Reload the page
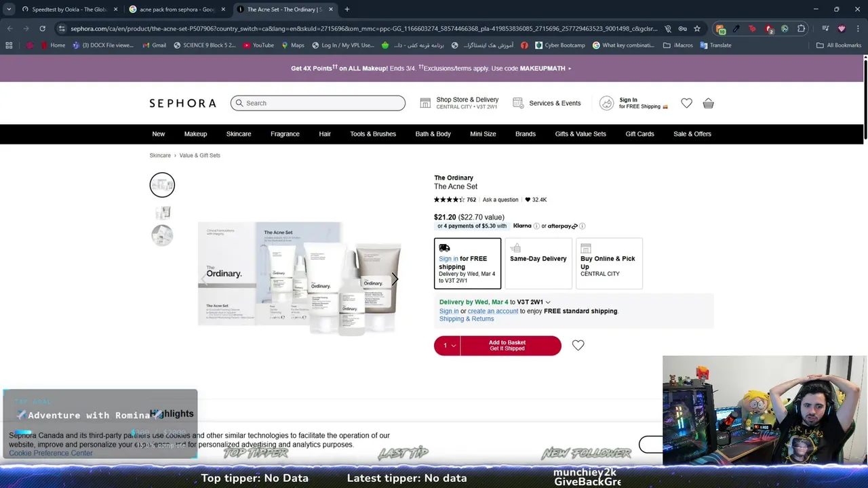The width and height of the screenshot is (868, 488). click(x=42, y=28)
